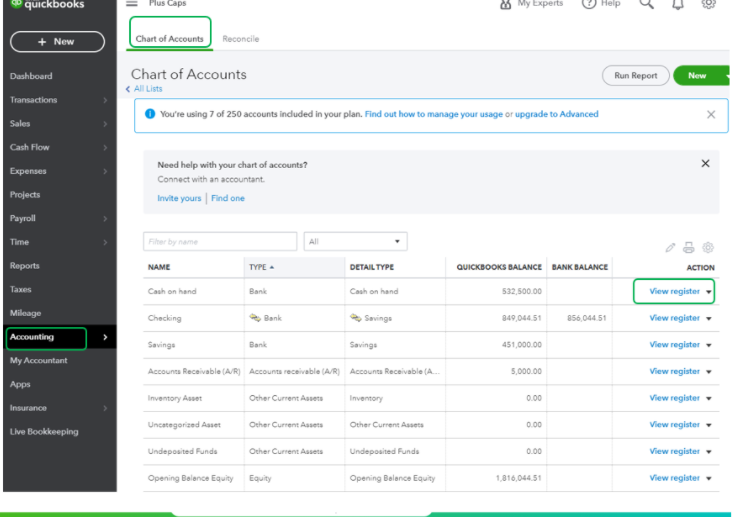Sort by QUICKBOOKS BALANCE column header

499,267
